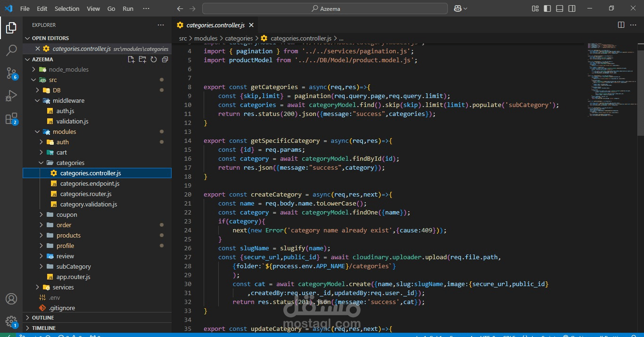Open the Manage gear icon
The image size is (644, 337).
pyautogui.click(x=11, y=321)
